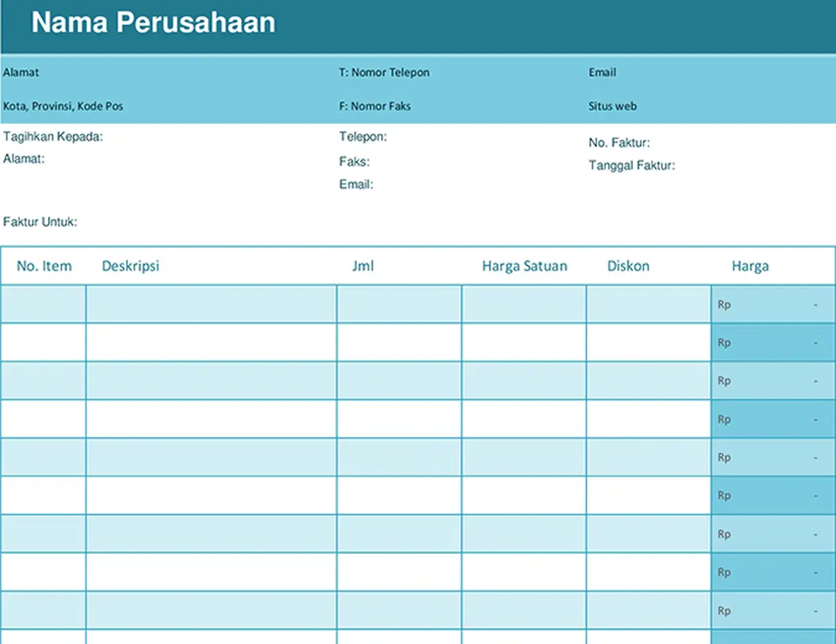Click the 'Rp -' price cell in the first row
This screenshot has width=836, height=644.
pos(773,303)
